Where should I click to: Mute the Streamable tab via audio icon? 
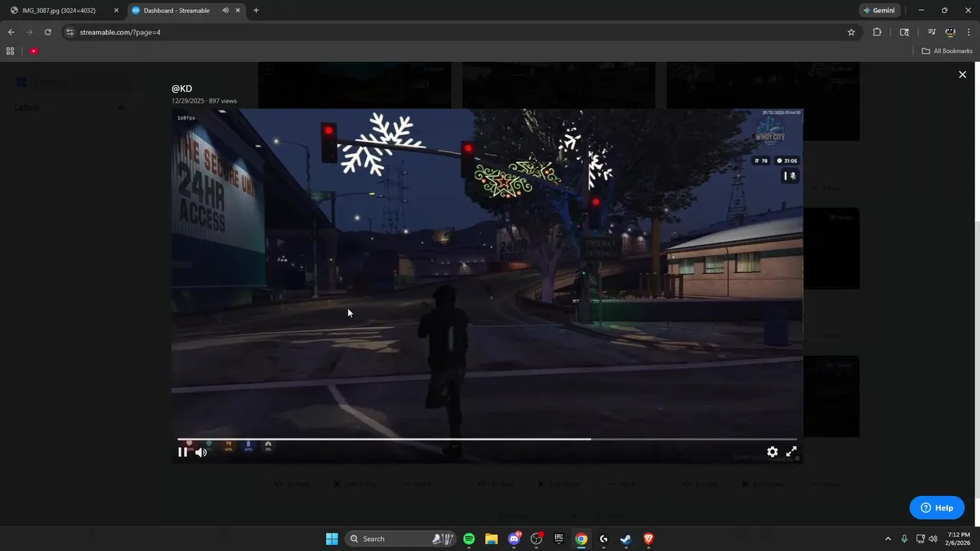pyautogui.click(x=226, y=11)
